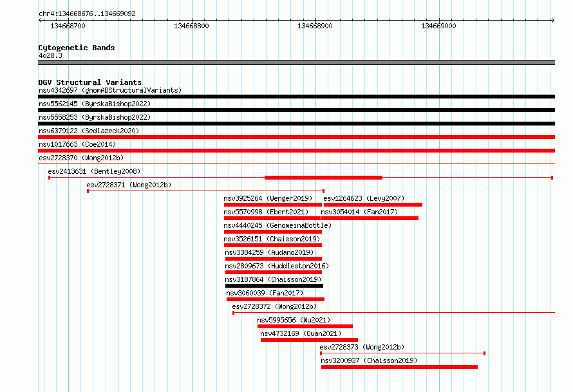Click the chr4:134668676..134669092 position label
Screen dimensions: 573x392
coord(87,14)
